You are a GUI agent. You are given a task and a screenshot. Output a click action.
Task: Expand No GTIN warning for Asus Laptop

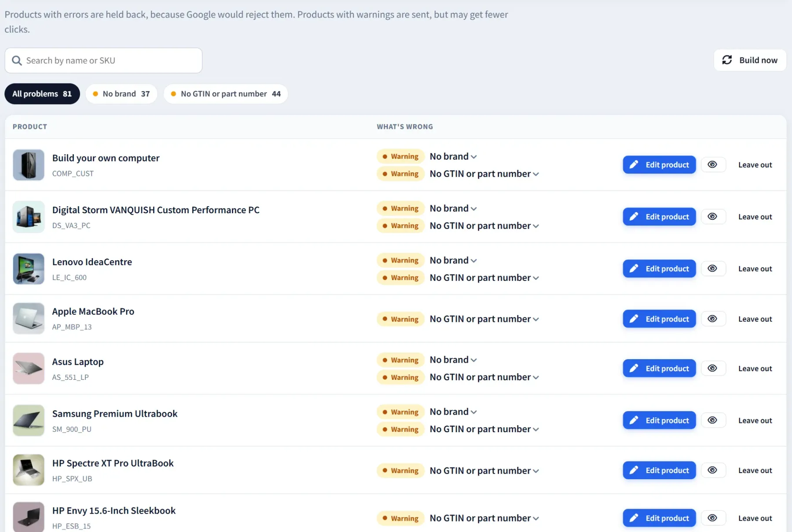click(x=484, y=377)
